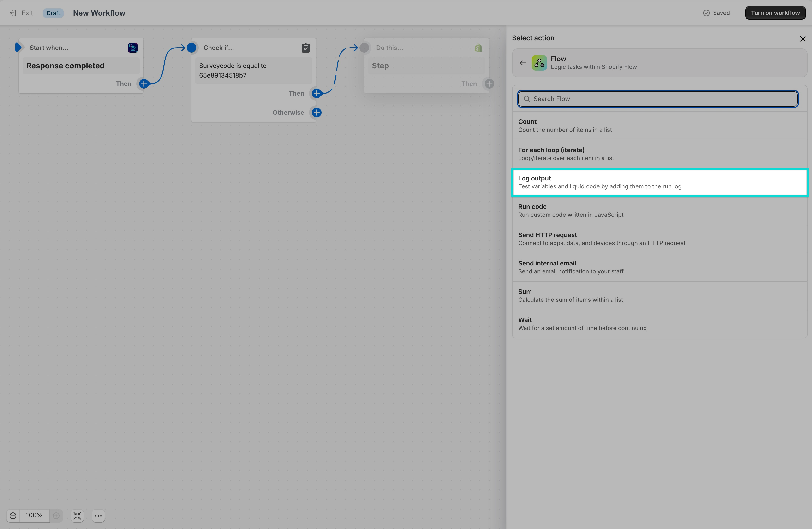Click the New Workflow title

(x=99, y=13)
